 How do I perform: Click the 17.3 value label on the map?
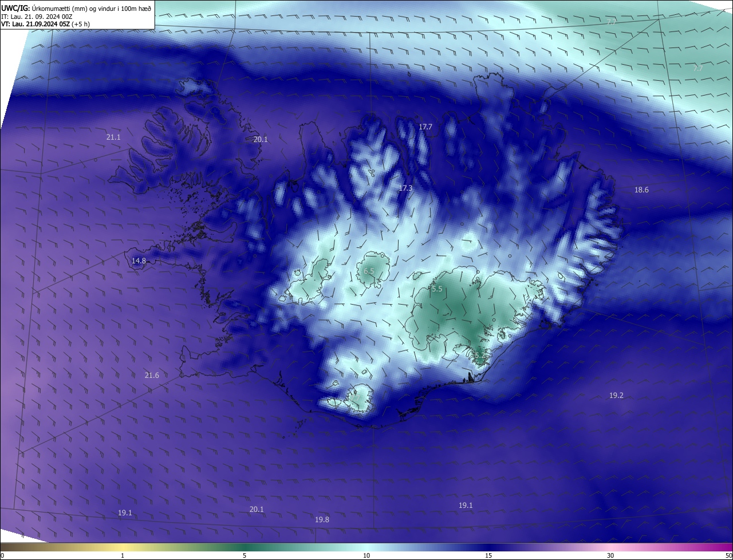coord(405,188)
